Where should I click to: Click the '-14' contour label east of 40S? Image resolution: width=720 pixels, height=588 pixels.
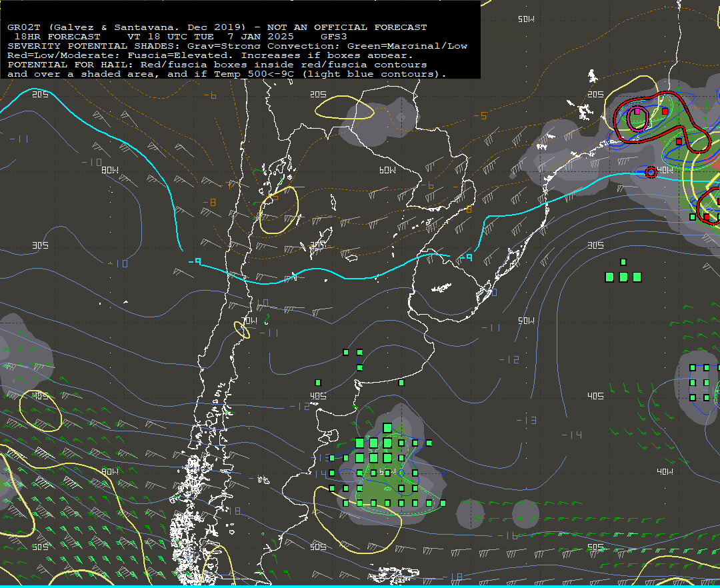572,435
